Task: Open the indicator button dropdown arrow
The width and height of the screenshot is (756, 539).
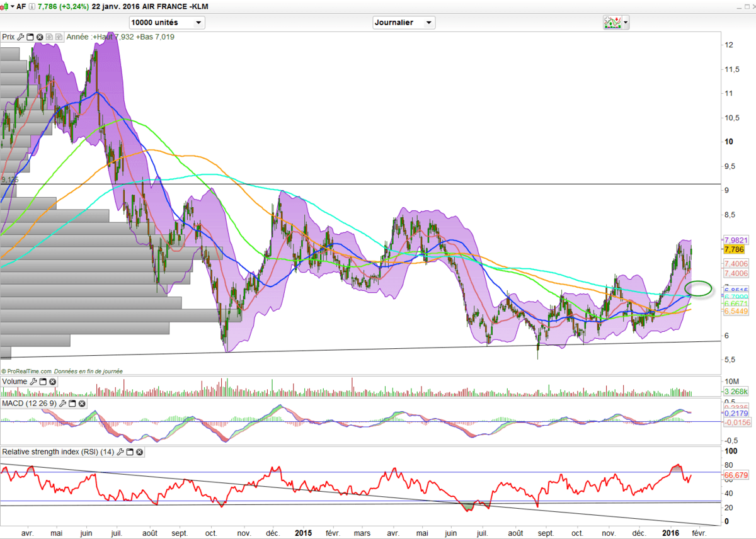Action: [x=626, y=23]
